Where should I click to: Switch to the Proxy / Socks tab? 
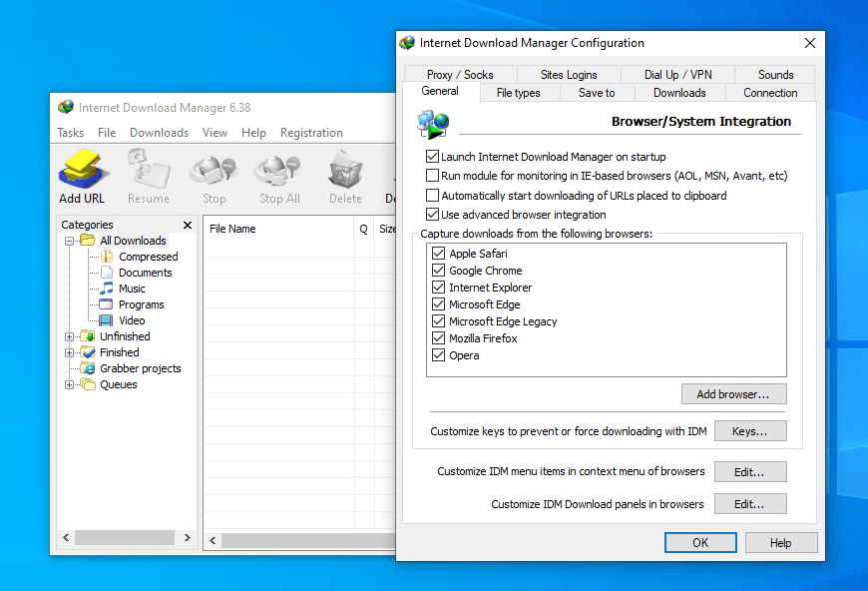pos(460,74)
